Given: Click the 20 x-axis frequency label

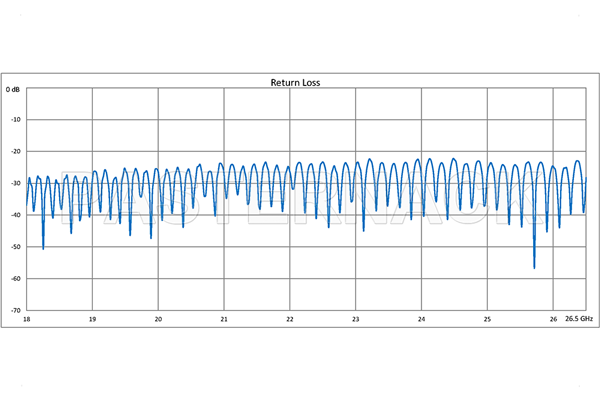Looking at the screenshot, I should (158, 320).
